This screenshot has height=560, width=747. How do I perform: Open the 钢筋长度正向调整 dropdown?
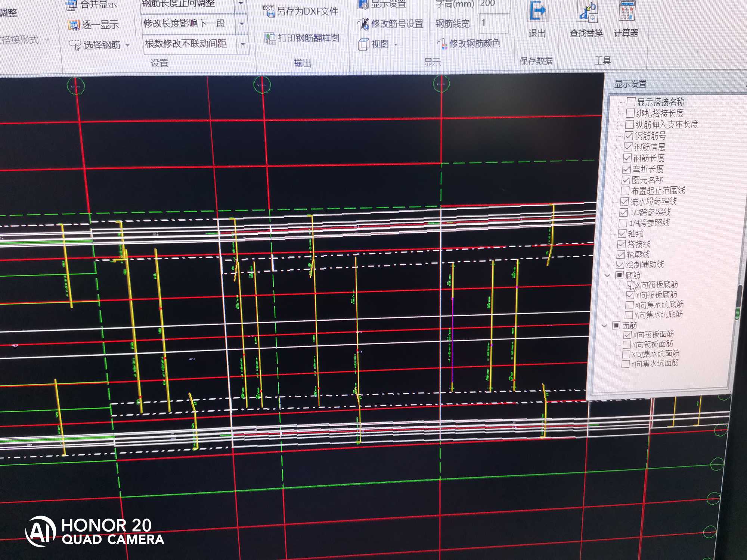[241, 4]
